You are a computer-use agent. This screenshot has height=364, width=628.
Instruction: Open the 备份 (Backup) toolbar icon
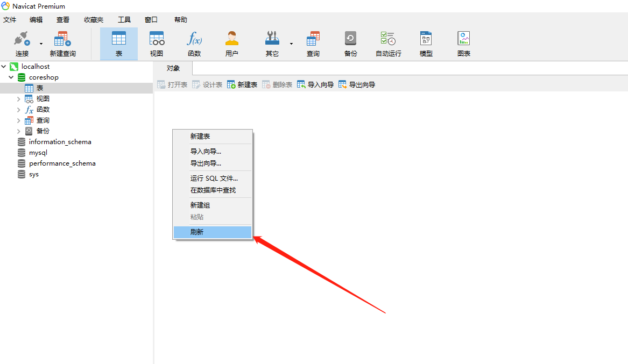[x=350, y=40]
